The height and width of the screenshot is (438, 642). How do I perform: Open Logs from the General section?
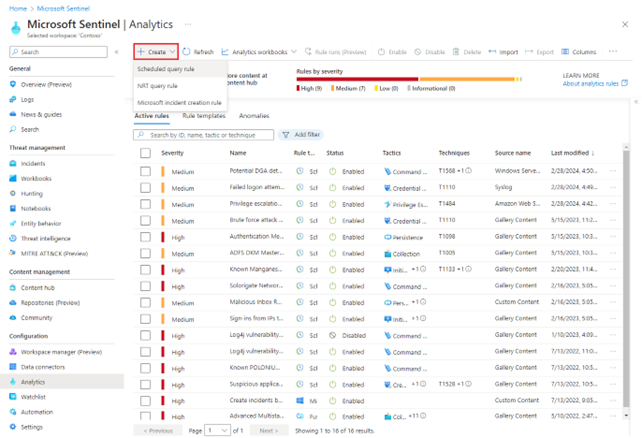[27, 99]
